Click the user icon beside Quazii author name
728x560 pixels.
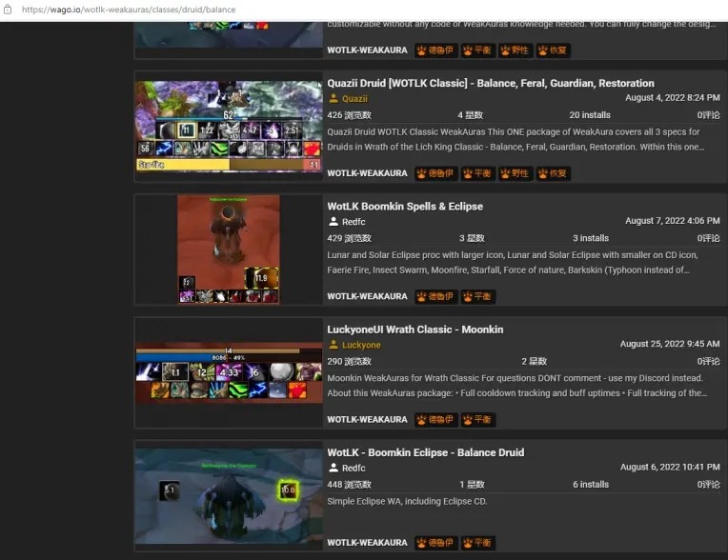pos(334,98)
